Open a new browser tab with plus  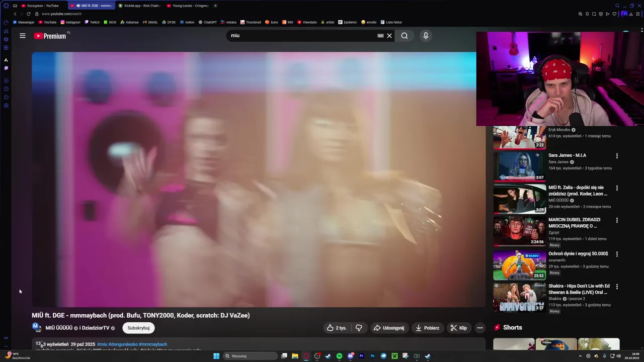click(215, 6)
